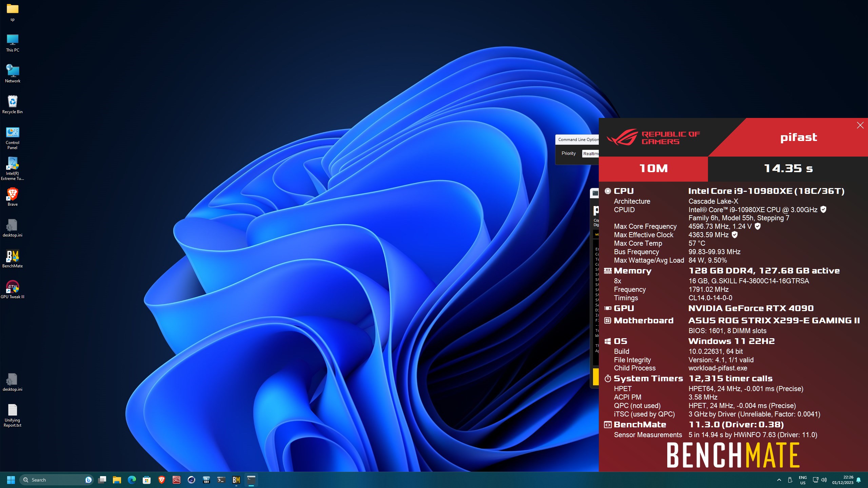This screenshot has width=868, height=488.
Task: Open Microsoft Store from the taskbar
Action: click(x=147, y=480)
